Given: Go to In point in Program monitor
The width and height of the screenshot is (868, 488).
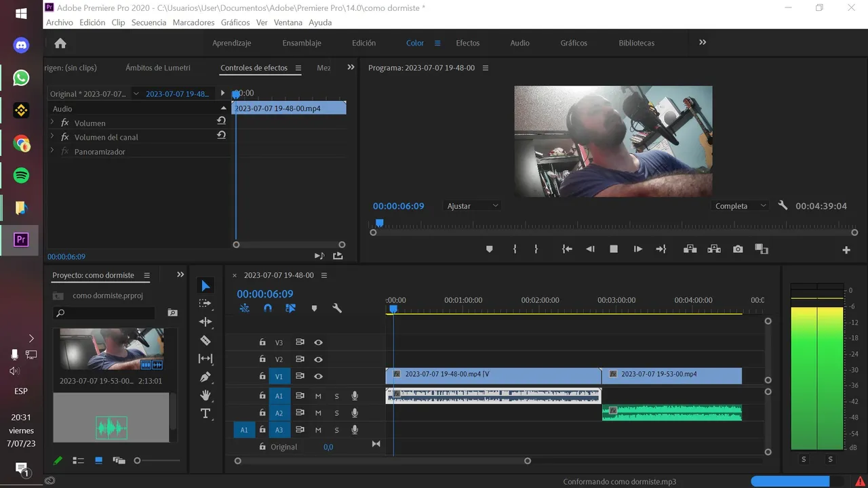Looking at the screenshot, I should pyautogui.click(x=567, y=249).
